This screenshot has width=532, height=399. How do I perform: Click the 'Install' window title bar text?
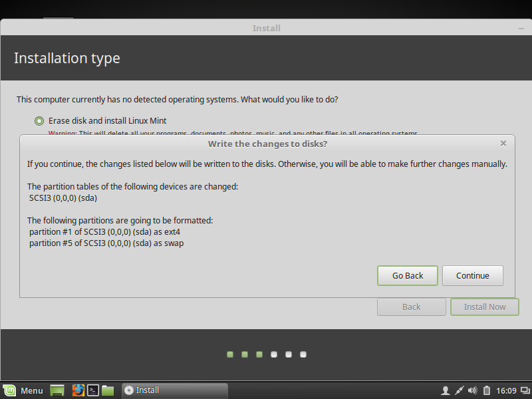coord(267,28)
